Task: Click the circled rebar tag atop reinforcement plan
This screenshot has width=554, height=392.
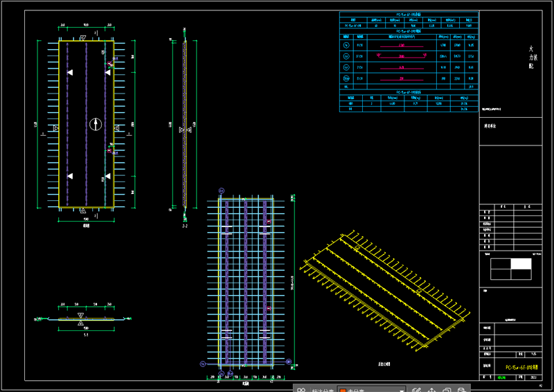Action: click(222, 191)
